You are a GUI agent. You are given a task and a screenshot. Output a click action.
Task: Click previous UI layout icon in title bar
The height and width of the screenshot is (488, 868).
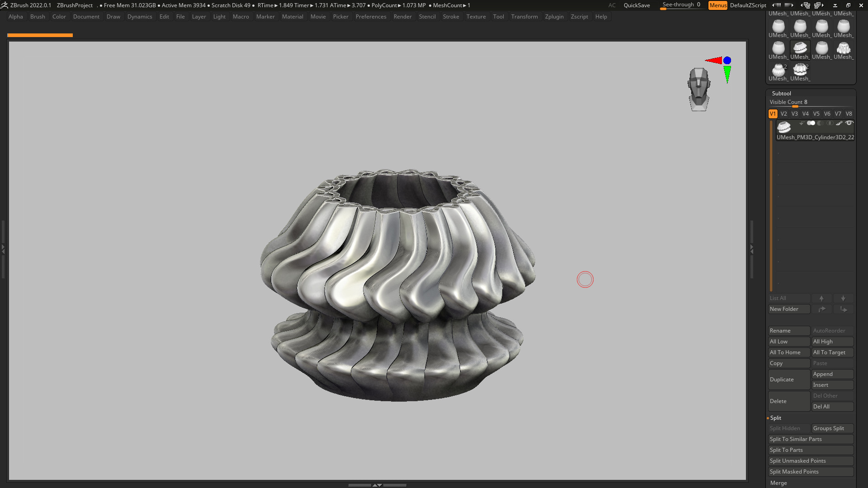click(806, 5)
